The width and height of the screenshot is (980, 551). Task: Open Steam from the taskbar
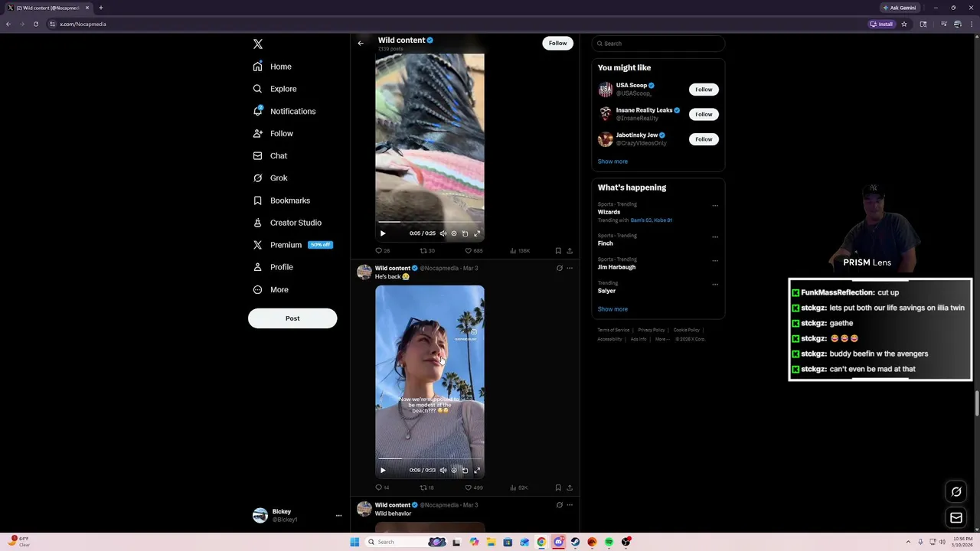click(575, 542)
